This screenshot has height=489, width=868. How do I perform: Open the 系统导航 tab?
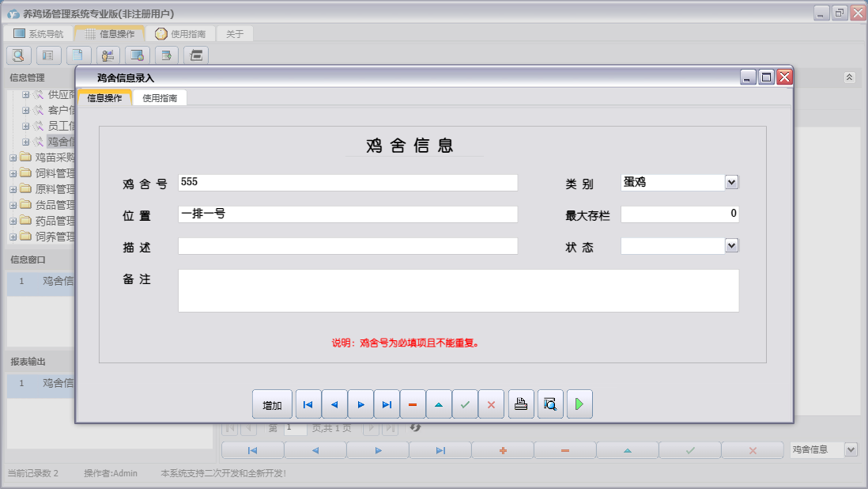[x=39, y=33]
